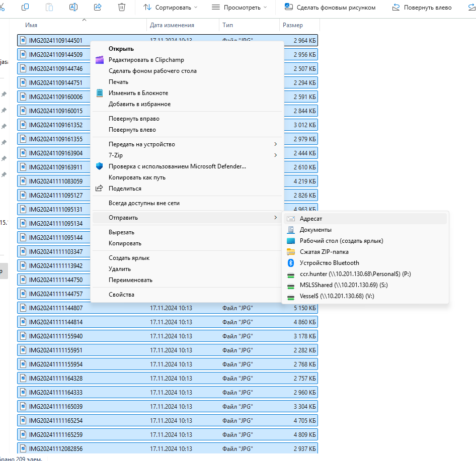Viewport: 476px width, 461px height.
Task: Choose Вырезать in the context menu
Action: [187, 232]
